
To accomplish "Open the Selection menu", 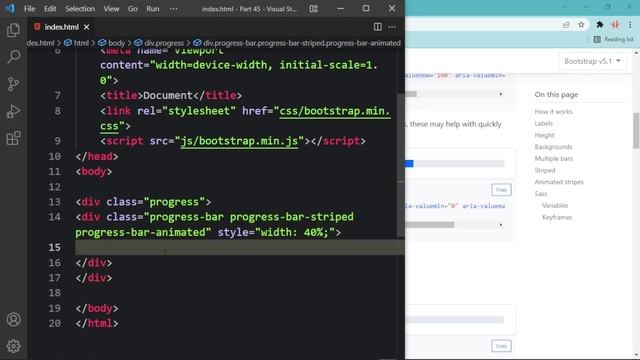I will coord(80,9).
